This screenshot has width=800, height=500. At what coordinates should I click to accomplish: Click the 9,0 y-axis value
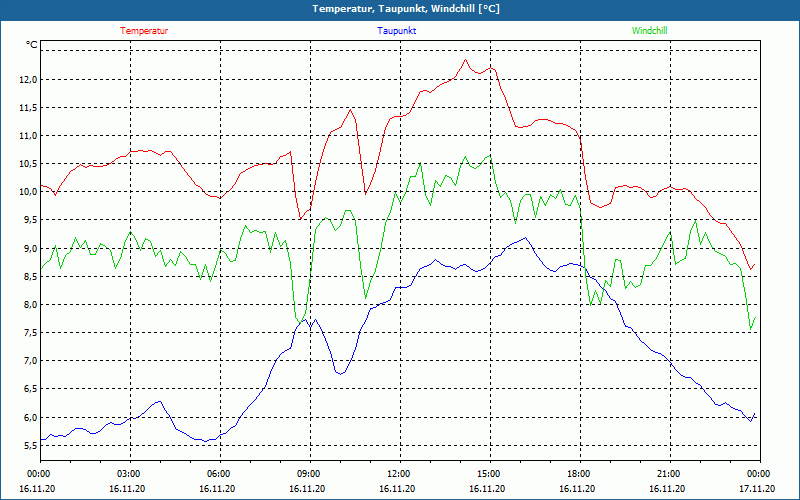pos(30,248)
